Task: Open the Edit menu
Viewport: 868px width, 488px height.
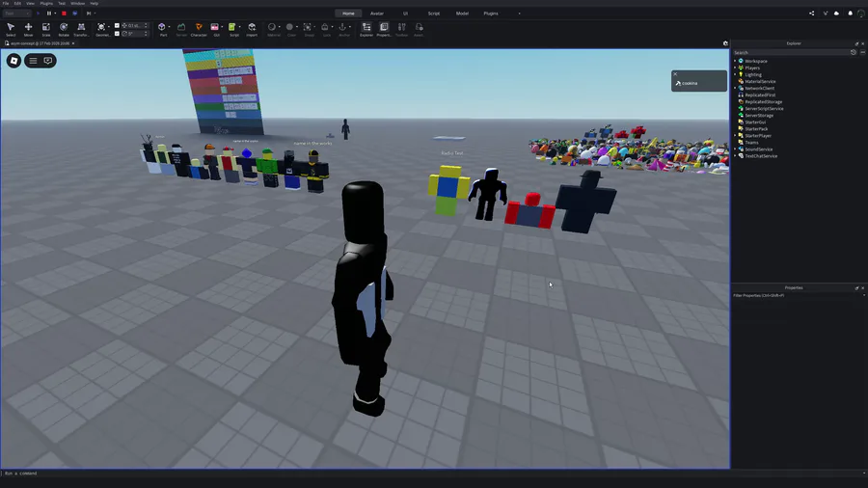Action: click(x=17, y=3)
